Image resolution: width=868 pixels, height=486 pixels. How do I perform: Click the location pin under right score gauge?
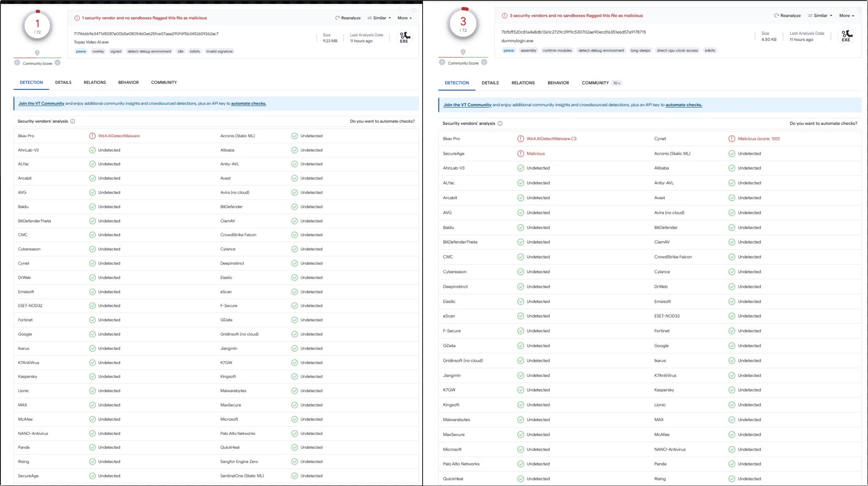click(x=463, y=52)
